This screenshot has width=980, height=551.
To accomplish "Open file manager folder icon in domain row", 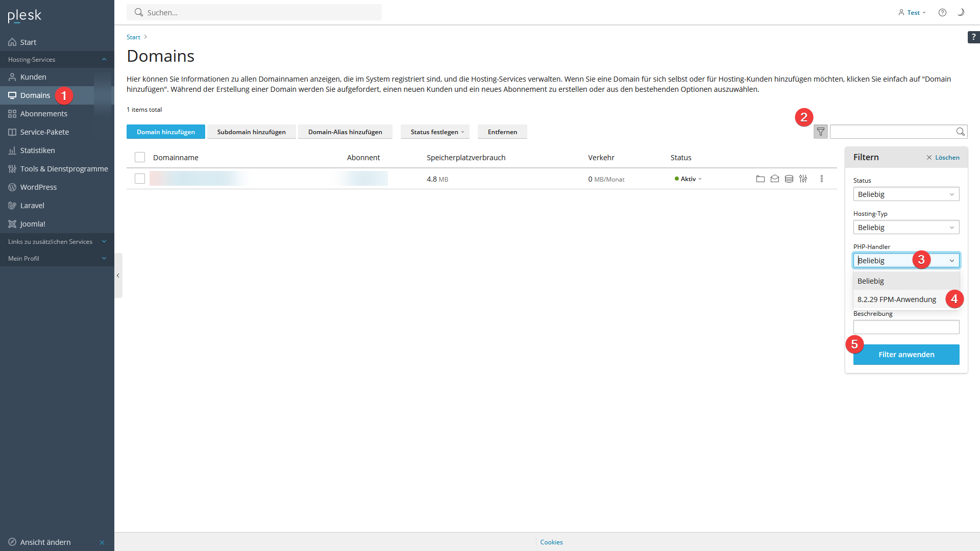I will 760,179.
